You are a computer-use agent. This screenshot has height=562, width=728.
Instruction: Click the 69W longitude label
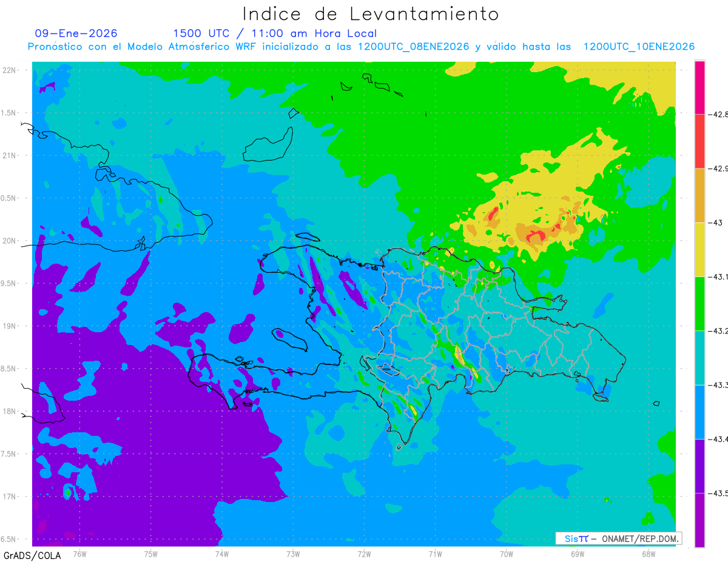coord(577,554)
